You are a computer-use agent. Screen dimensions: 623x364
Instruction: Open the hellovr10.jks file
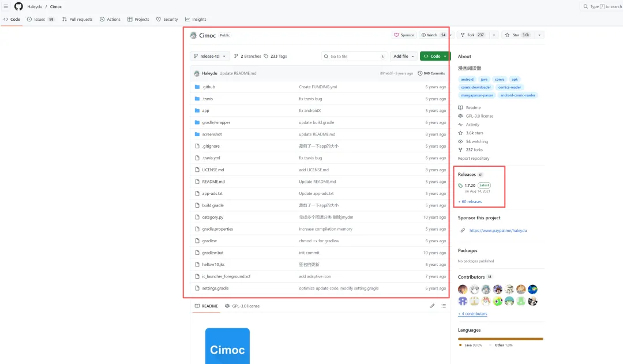[x=213, y=265]
